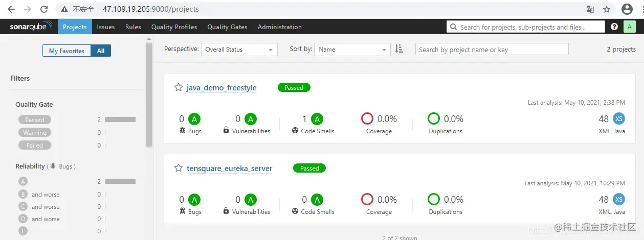Click the SonarQube logo
This screenshot has height=240, width=644.
coord(31,27)
